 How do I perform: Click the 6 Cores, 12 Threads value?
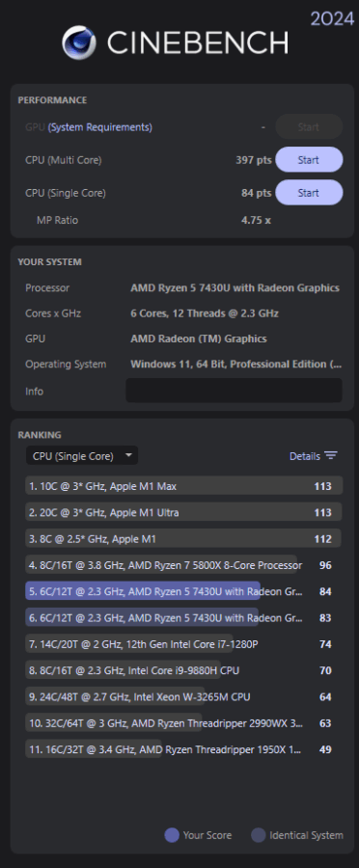pos(205,313)
